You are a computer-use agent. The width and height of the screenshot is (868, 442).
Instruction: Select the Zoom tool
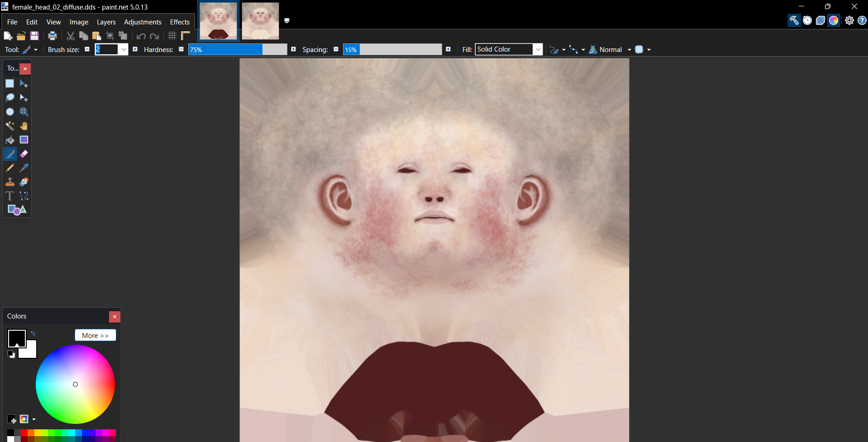point(24,112)
